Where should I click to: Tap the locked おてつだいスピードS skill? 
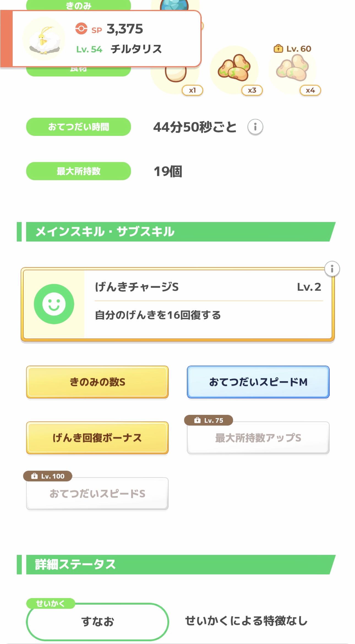[x=97, y=494]
